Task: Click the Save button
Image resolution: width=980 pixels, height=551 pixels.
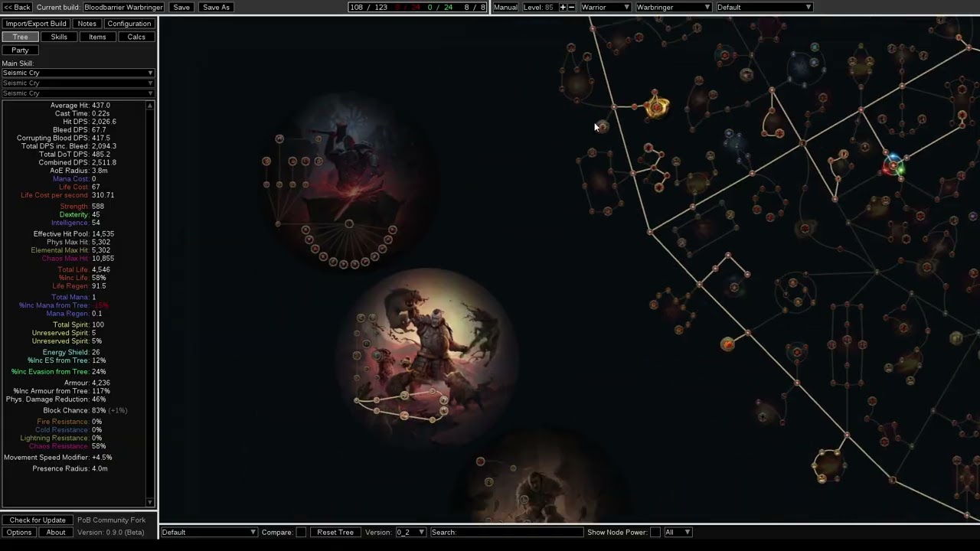Action: pos(181,7)
